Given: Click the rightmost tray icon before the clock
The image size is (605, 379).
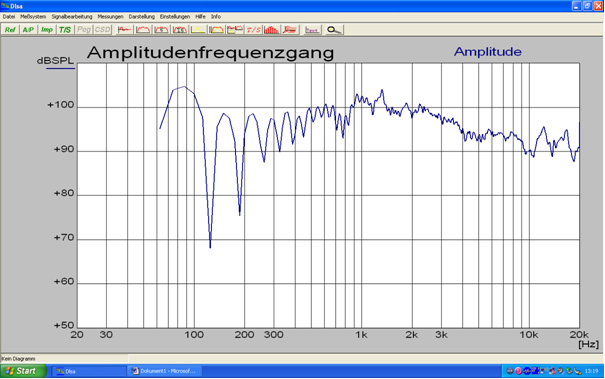Looking at the screenshot, I should 578,372.
